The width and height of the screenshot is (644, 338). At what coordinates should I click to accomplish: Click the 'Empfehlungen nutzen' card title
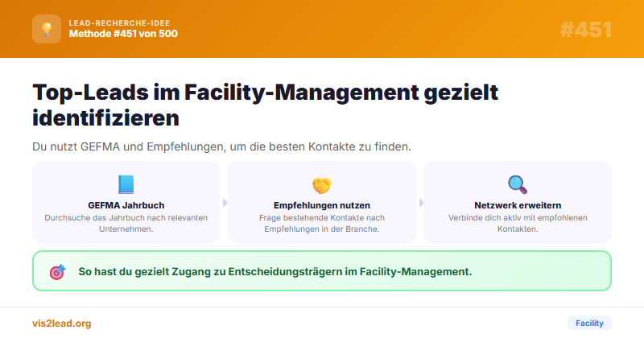(322, 205)
